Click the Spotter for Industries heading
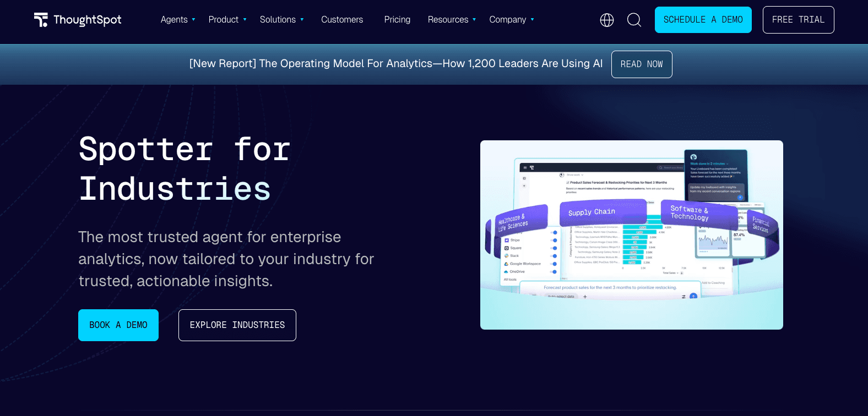The image size is (868, 416). [185, 169]
